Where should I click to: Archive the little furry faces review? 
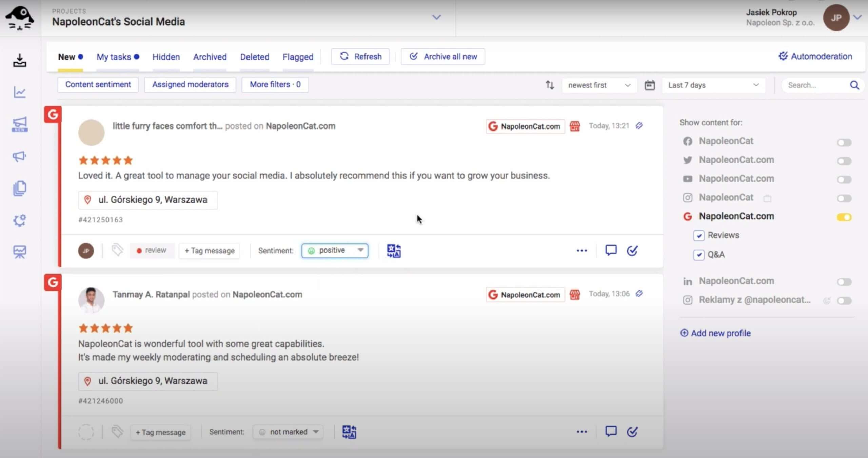click(632, 251)
